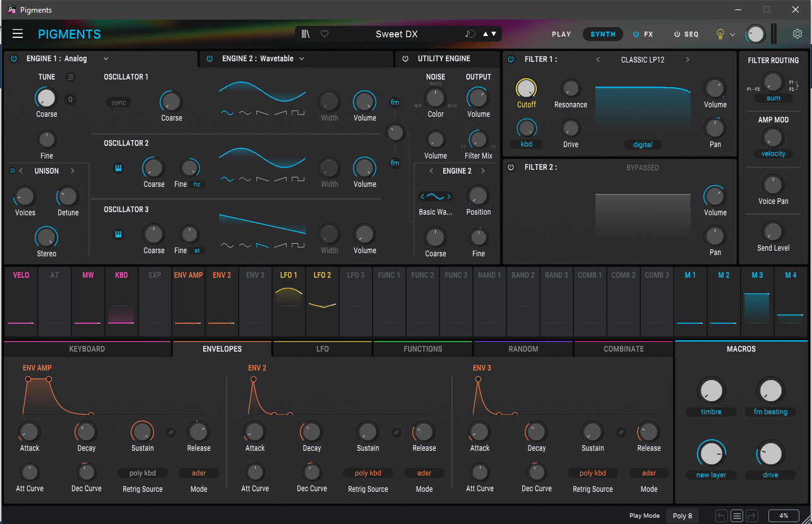Enable Filter 2 power
Screen dimensions: 812x524
pos(511,167)
